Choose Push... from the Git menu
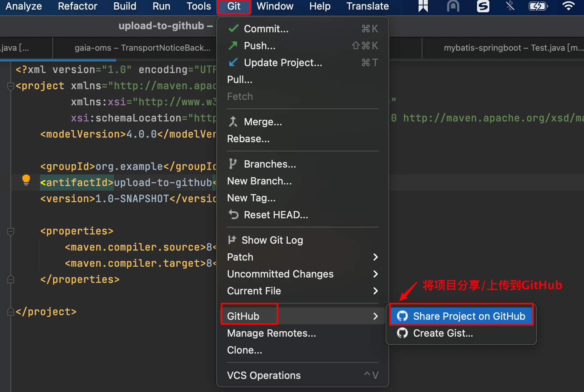Image resolution: width=584 pixels, height=392 pixels. (303, 46)
